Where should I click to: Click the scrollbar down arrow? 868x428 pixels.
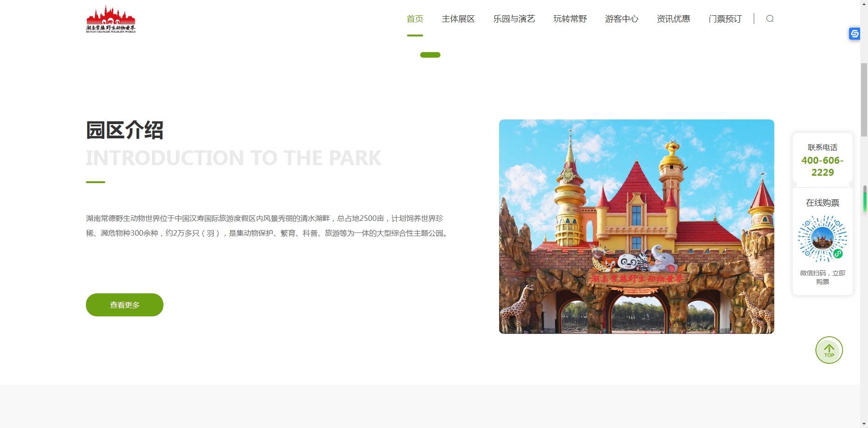pos(864,424)
